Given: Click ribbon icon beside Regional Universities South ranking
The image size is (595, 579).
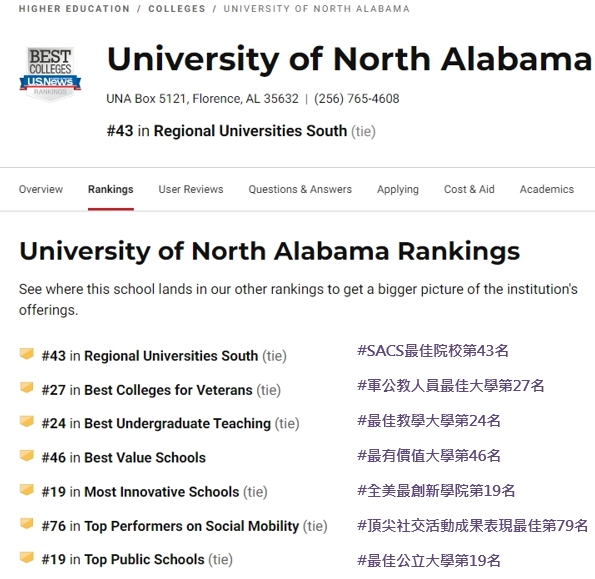Looking at the screenshot, I should (27, 353).
